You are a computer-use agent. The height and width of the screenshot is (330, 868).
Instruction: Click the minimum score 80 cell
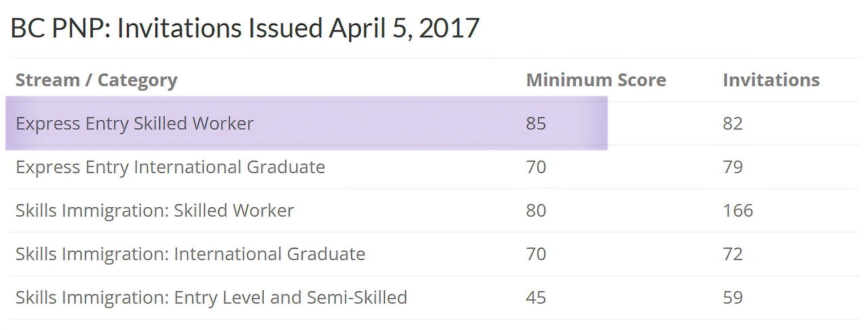(536, 210)
